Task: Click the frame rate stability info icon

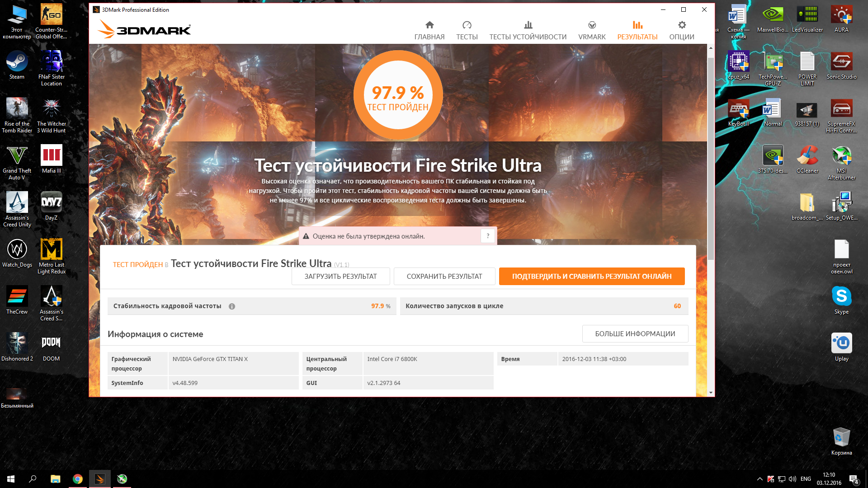Action: click(x=232, y=306)
